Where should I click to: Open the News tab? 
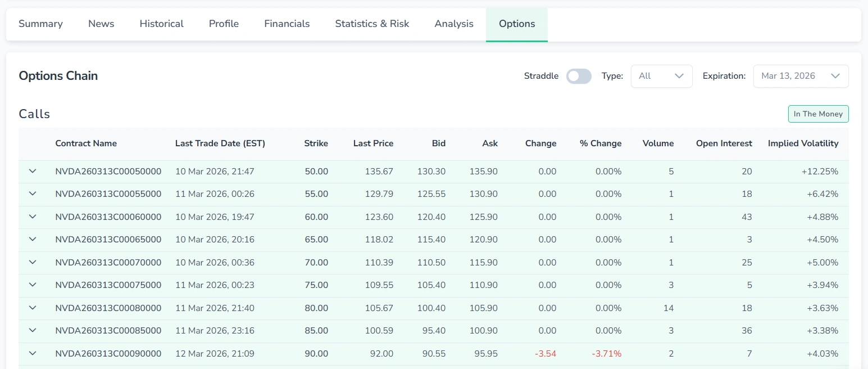101,24
